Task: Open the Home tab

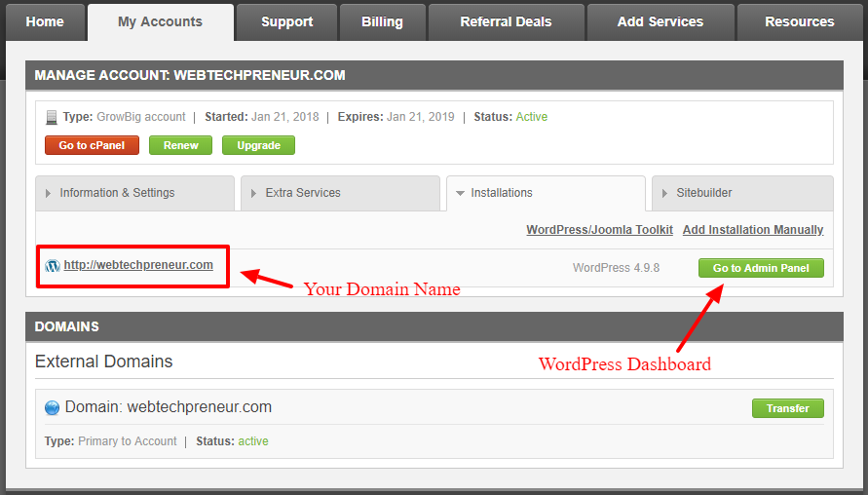Action: 45,22
